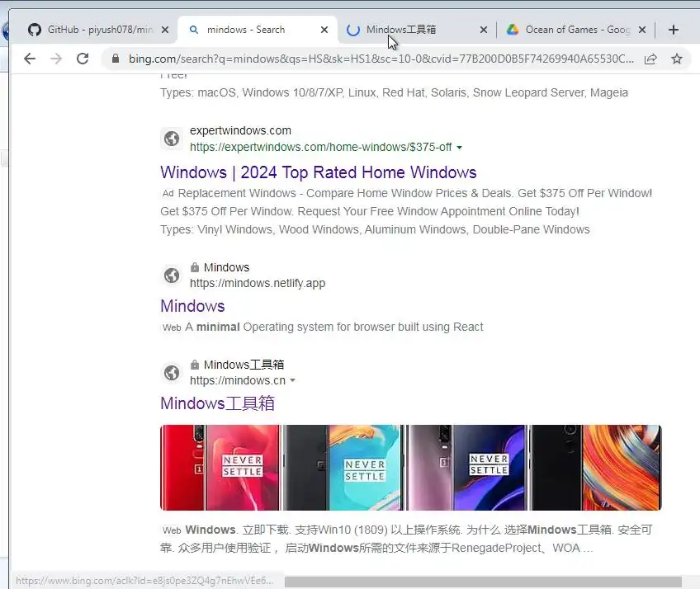Click the 'Types: macOS, Windows 10/8/7/XP' line
This screenshot has width=700, height=589.
[394, 92]
